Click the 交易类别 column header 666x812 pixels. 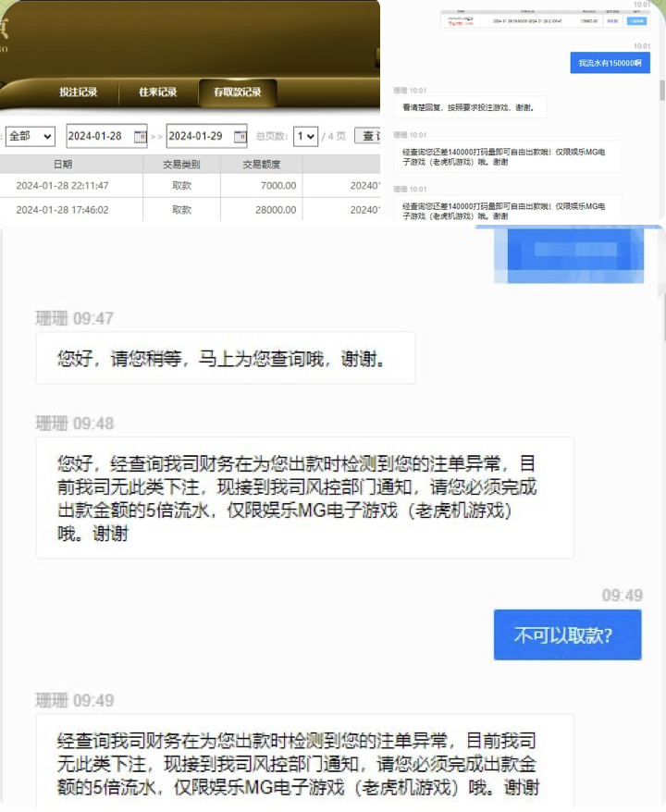(181, 164)
